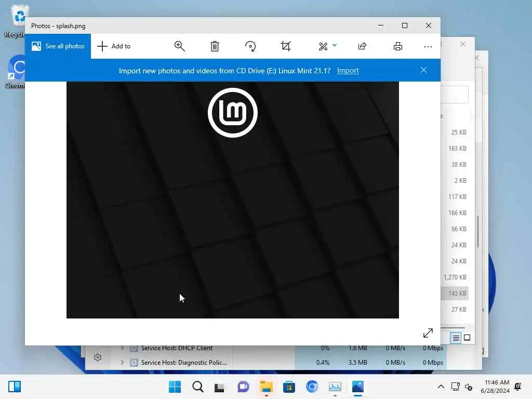Screen dimensions: 532x399
Task: Maximize the Photos window
Action: point(404,25)
